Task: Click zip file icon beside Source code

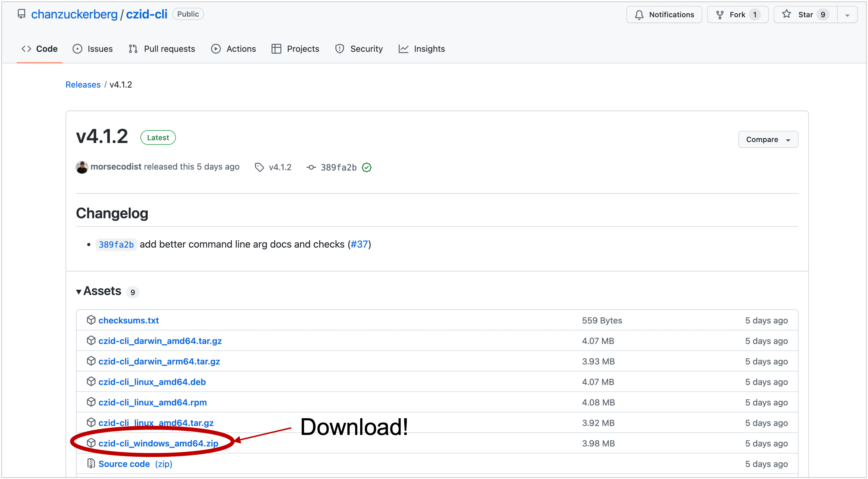Action: (x=91, y=463)
